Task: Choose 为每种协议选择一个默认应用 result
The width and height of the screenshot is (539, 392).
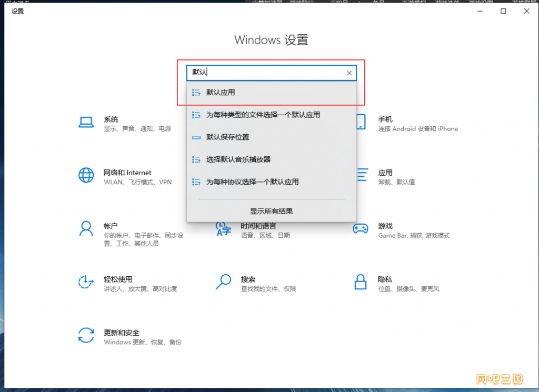Action: [272, 182]
